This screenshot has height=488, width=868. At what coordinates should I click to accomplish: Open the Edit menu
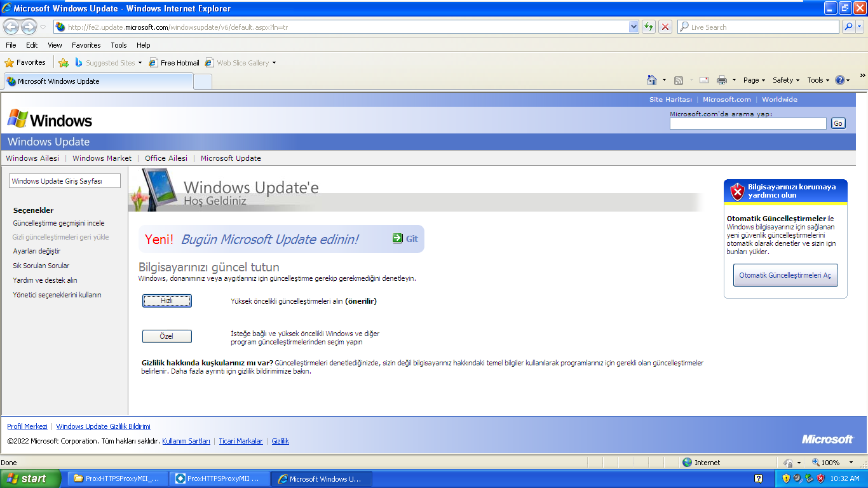coord(32,45)
